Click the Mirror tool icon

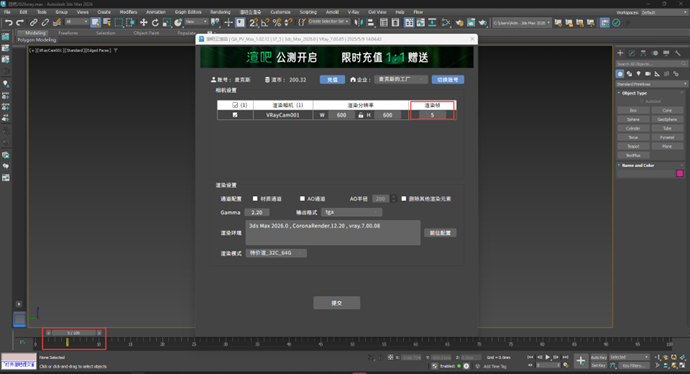pyautogui.click(x=359, y=22)
